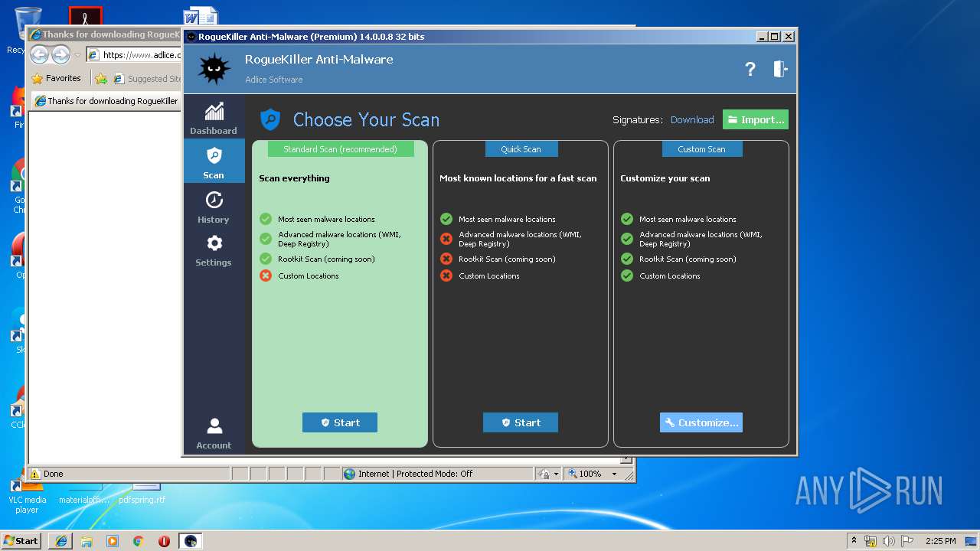Open Windows Explorer folder in taskbar

pyautogui.click(x=87, y=541)
